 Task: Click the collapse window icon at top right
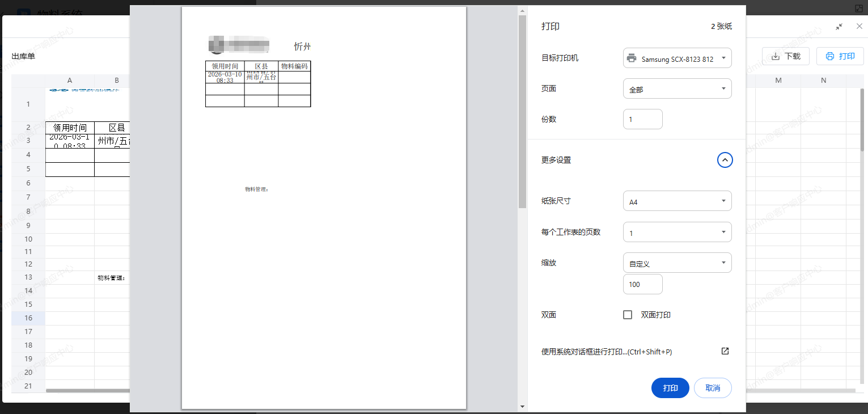click(839, 27)
